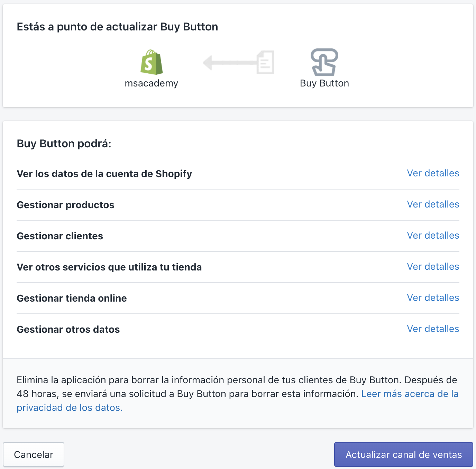
Task: Click Actualizar canal de ventas button
Action: click(403, 454)
